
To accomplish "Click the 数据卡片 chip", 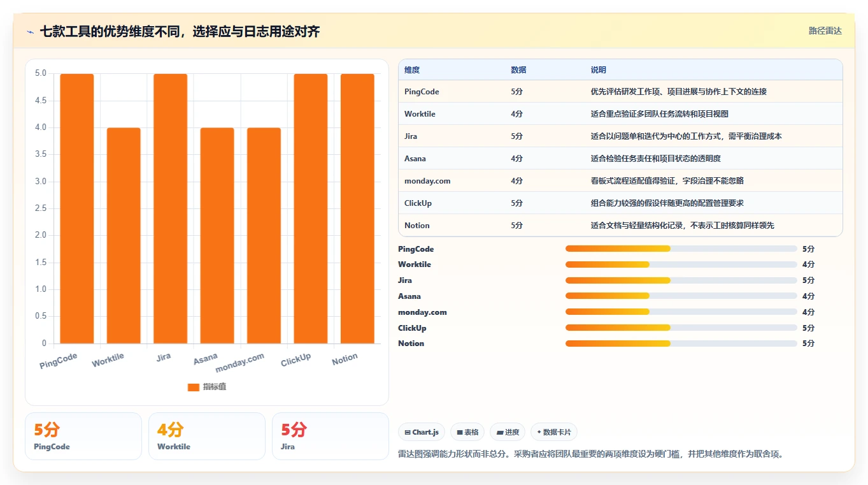I will pos(554,432).
